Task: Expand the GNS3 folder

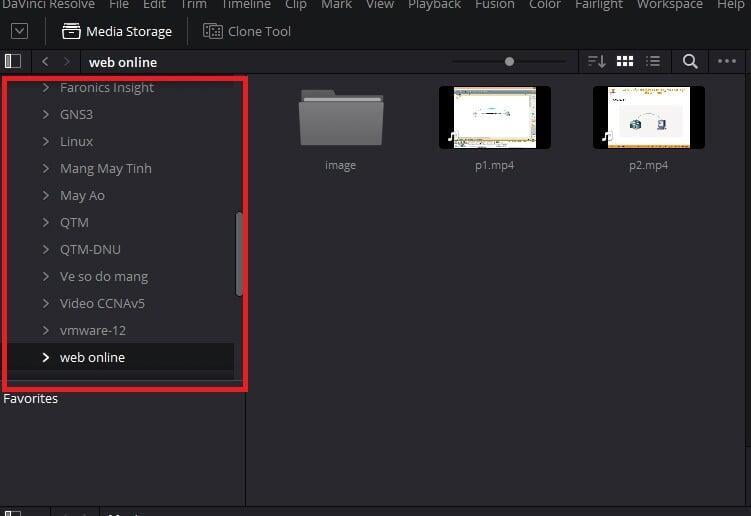Action: (46, 114)
